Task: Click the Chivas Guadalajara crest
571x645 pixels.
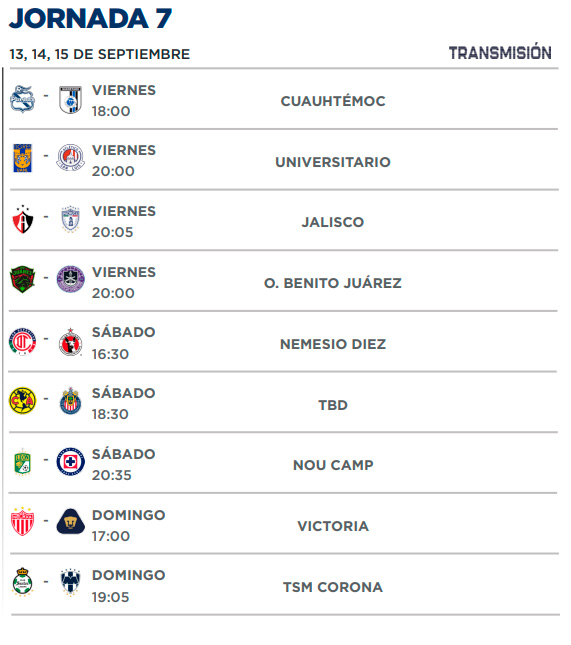Action: (70, 401)
